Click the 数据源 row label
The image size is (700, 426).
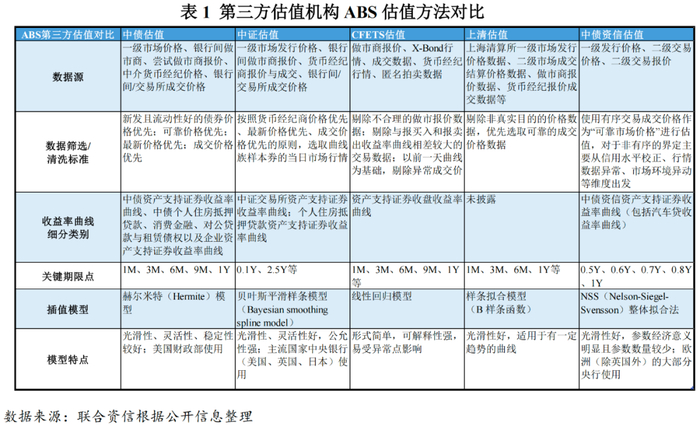pos(68,76)
